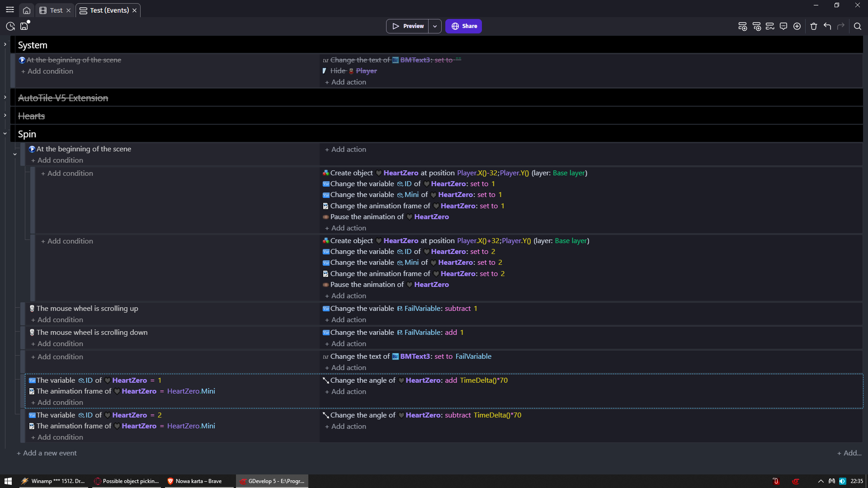Select 'The mouse wheel is scrolling down' condition

click(x=88, y=333)
